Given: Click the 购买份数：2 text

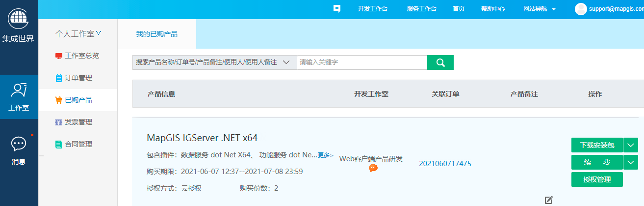Looking at the screenshot, I should tap(259, 188).
